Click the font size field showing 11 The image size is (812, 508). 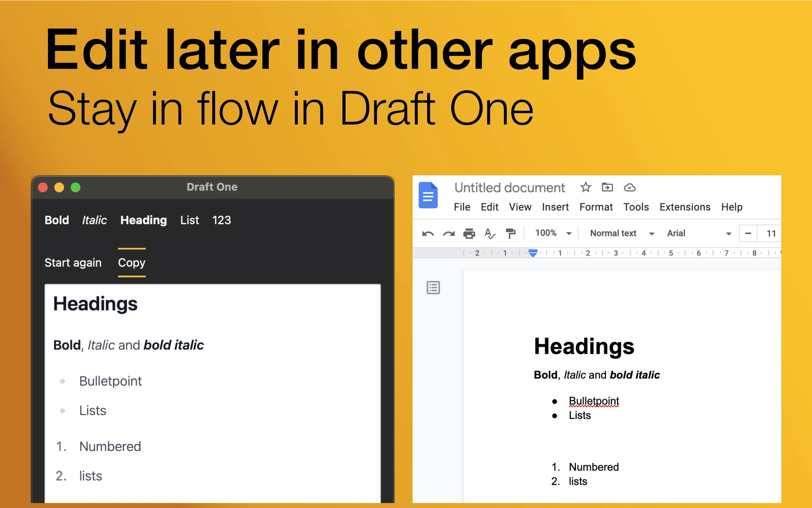click(x=771, y=233)
